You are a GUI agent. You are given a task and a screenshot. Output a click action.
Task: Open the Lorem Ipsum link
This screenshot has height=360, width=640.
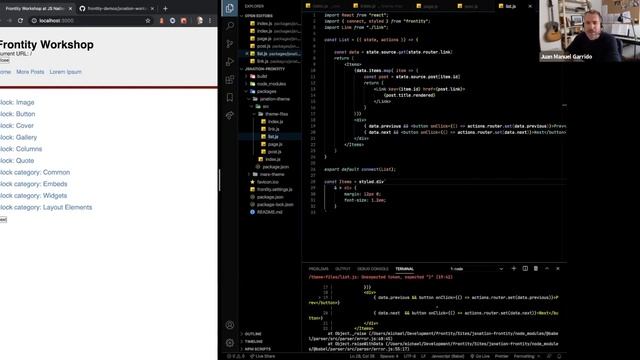tap(65, 72)
